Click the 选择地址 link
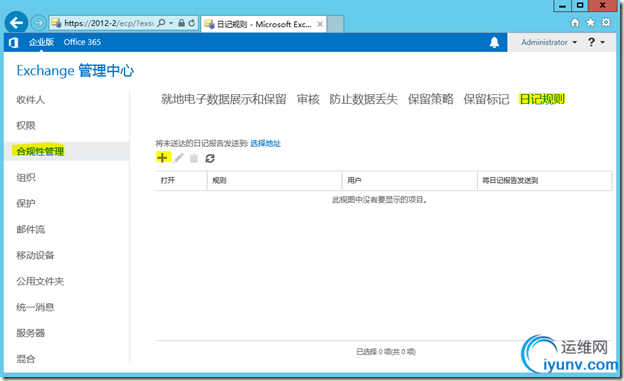Image resolution: width=624 pixels, height=381 pixels. click(x=265, y=143)
